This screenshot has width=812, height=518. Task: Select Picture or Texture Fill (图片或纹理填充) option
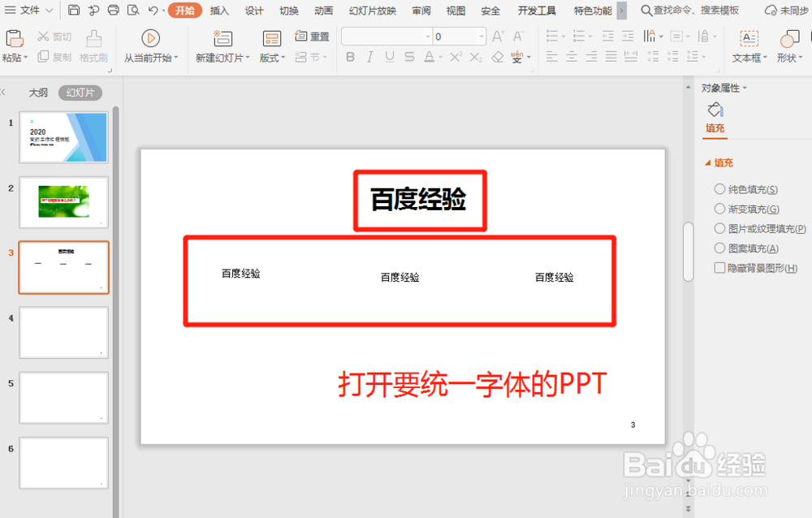(719, 228)
